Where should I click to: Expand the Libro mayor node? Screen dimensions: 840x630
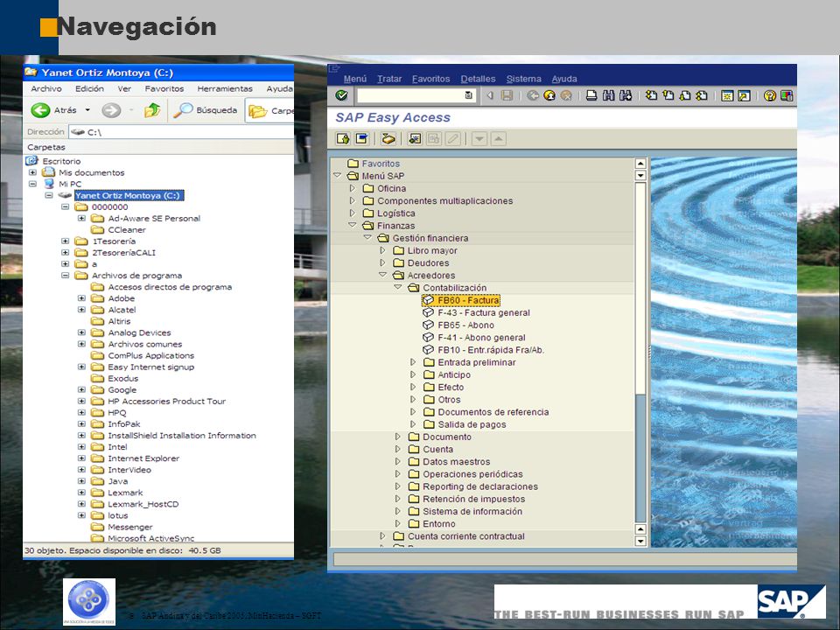click(382, 250)
